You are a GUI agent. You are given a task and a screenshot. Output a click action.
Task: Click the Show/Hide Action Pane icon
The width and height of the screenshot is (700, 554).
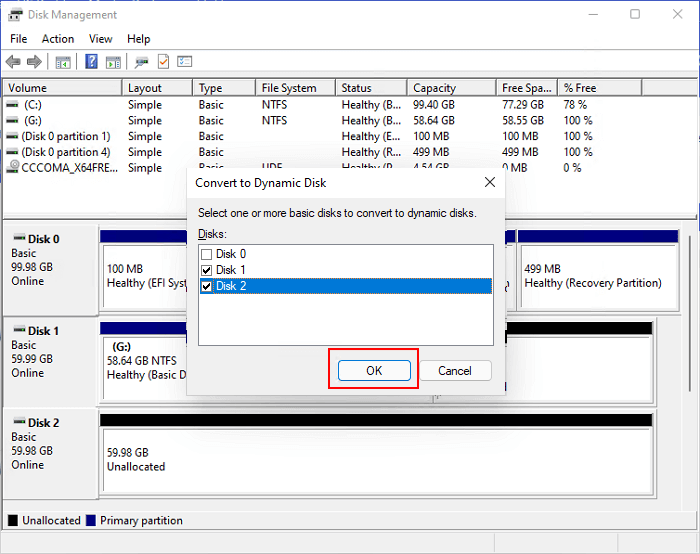tap(113, 62)
